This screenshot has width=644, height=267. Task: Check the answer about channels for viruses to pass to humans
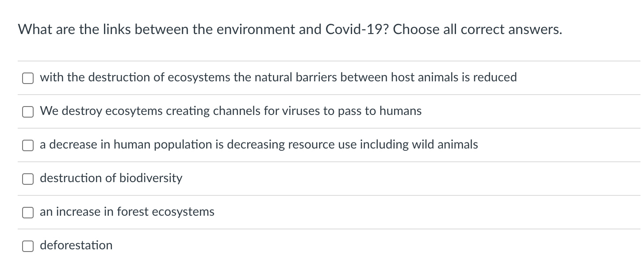pos(28,111)
